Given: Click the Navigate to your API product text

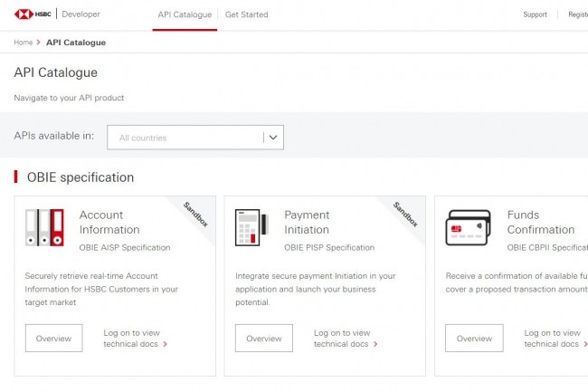Looking at the screenshot, I should click(69, 98).
